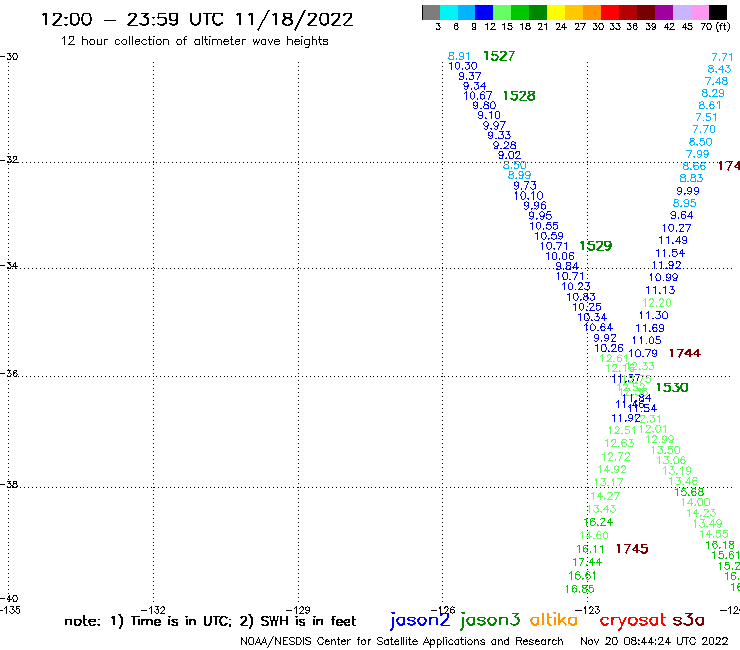Click the purple swatch in the color scale
Viewport: 740px width, 650px height.
[664, 12]
